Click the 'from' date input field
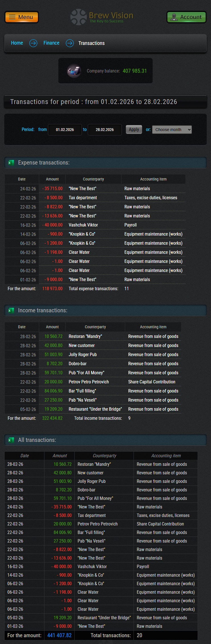 tap(65, 130)
